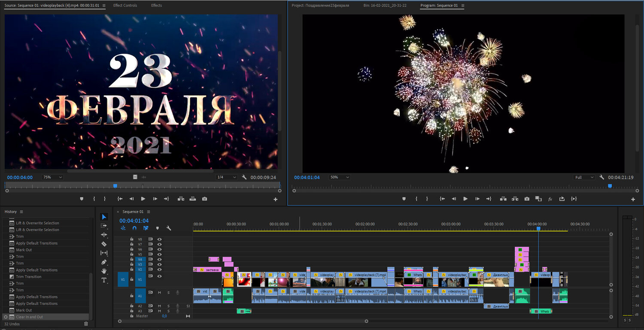The height and width of the screenshot is (330, 644).
Task: Switch to Effects tab
Action: tap(157, 6)
